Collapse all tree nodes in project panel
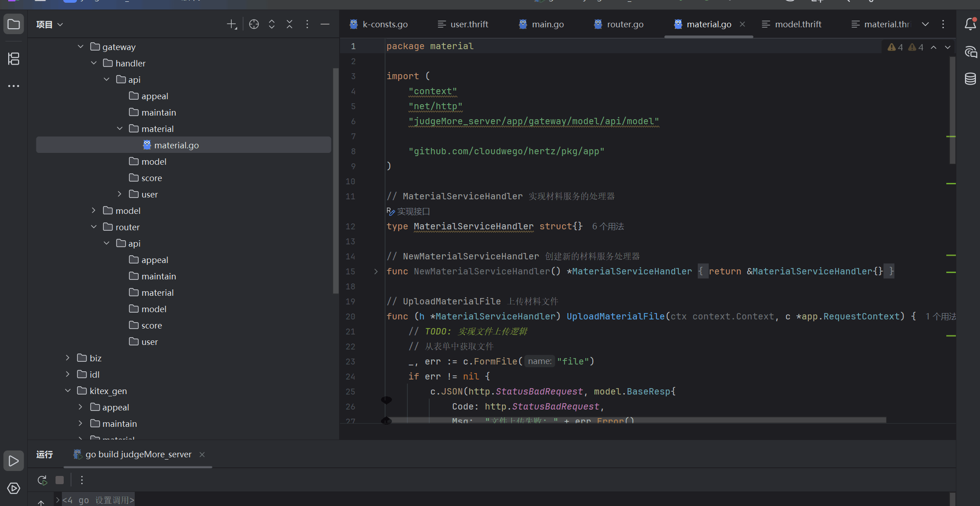This screenshot has height=506, width=980. coord(289,24)
